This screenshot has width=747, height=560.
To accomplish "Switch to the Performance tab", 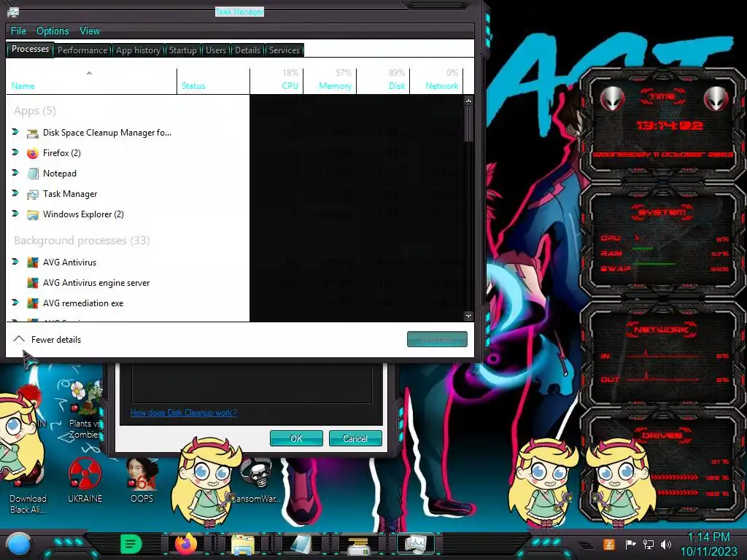I will pos(82,50).
